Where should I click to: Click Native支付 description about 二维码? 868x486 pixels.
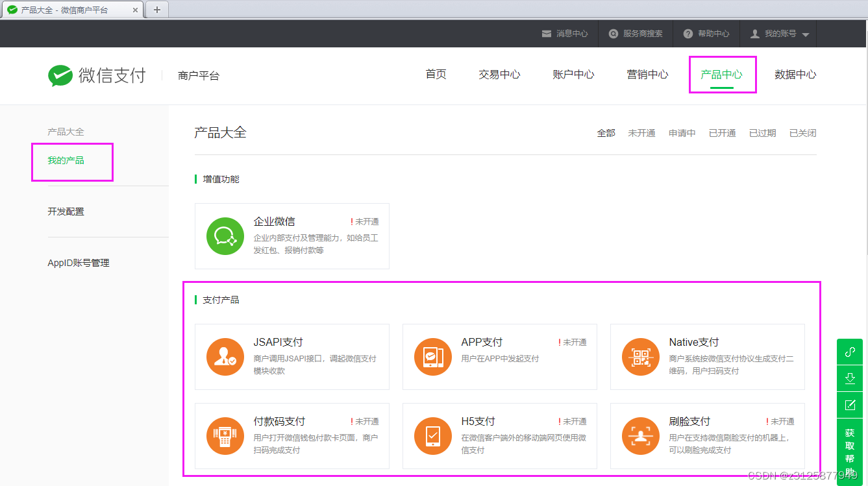tap(731, 365)
